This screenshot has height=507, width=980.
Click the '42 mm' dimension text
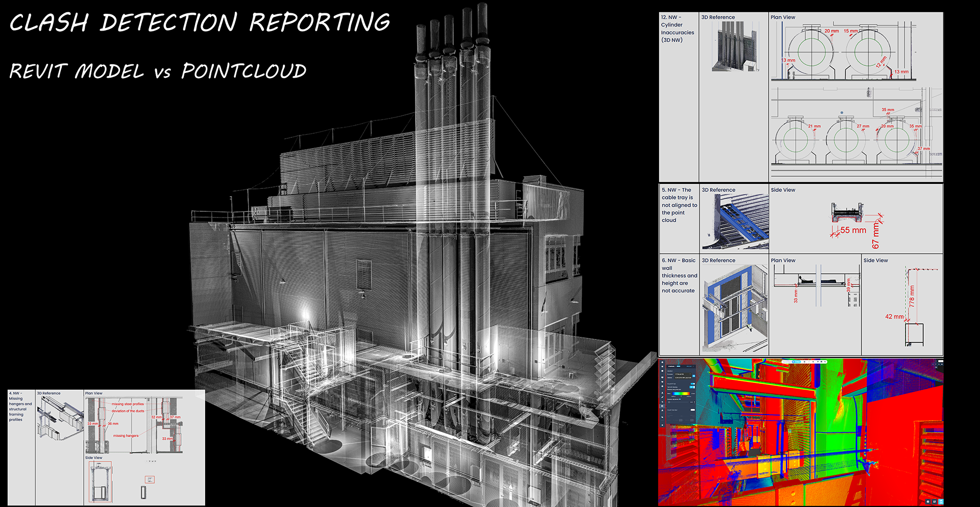pyautogui.click(x=894, y=317)
